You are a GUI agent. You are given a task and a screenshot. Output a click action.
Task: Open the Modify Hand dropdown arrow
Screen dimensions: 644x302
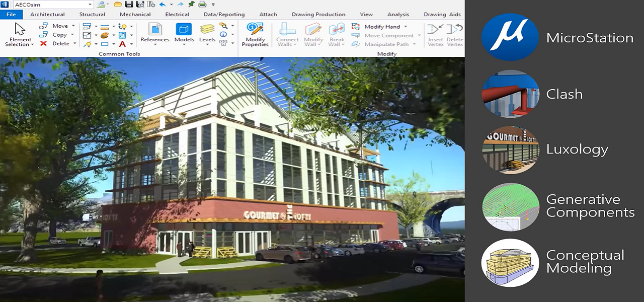point(406,27)
